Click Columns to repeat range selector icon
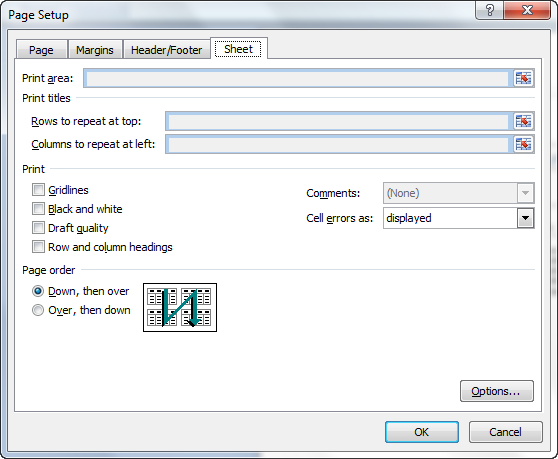This screenshot has height=459, width=558. point(523,144)
